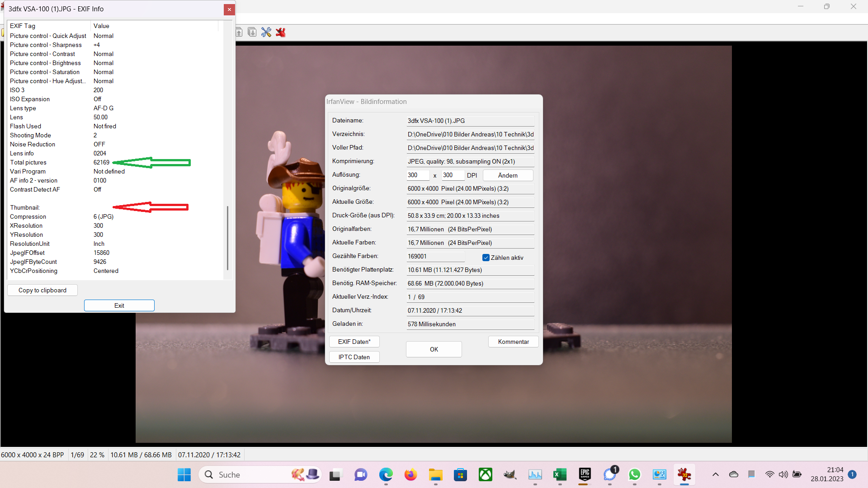Viewport: 868px width, 488px height.
Task: Select the JpegIFByteCount row
Action: pyautogui.click(x=115, y=262)
